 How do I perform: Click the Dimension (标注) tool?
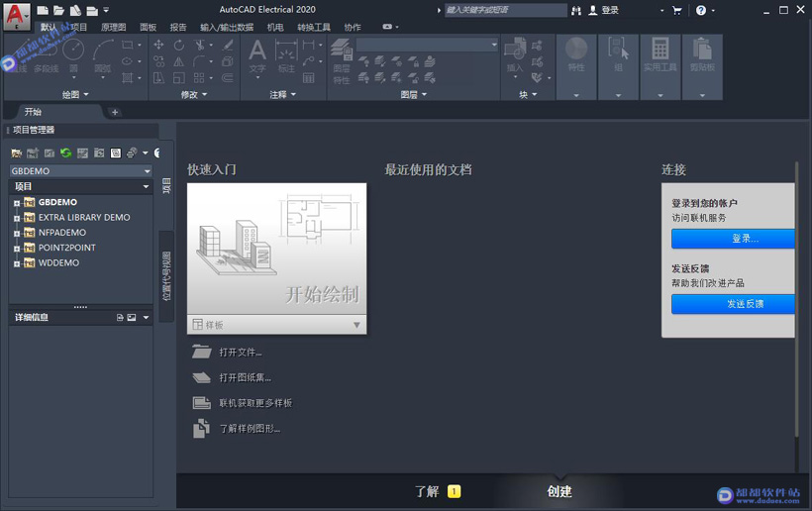(286, 55)
